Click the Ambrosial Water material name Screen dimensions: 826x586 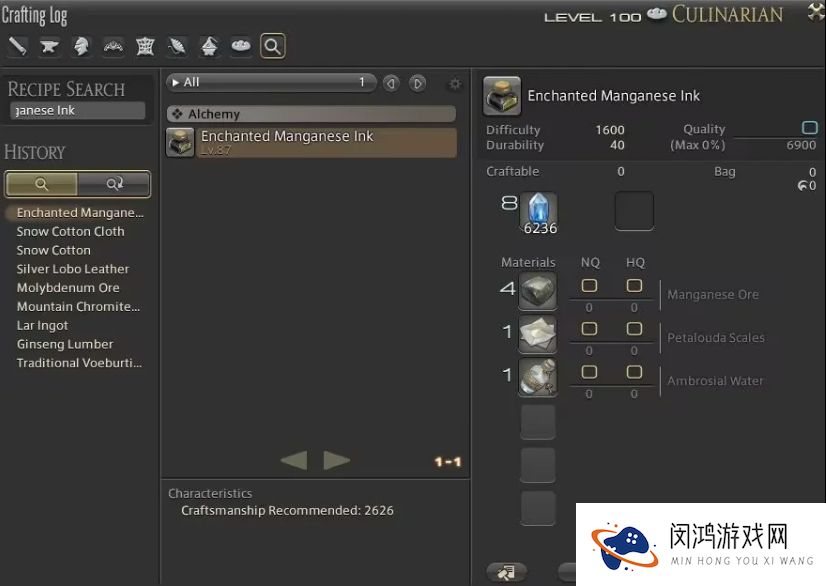[715, 381]
